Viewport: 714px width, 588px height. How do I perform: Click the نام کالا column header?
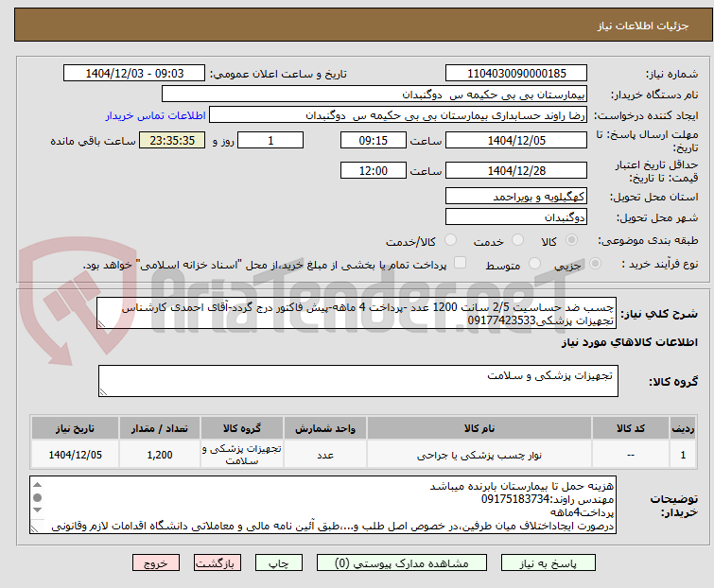[479, 428]
